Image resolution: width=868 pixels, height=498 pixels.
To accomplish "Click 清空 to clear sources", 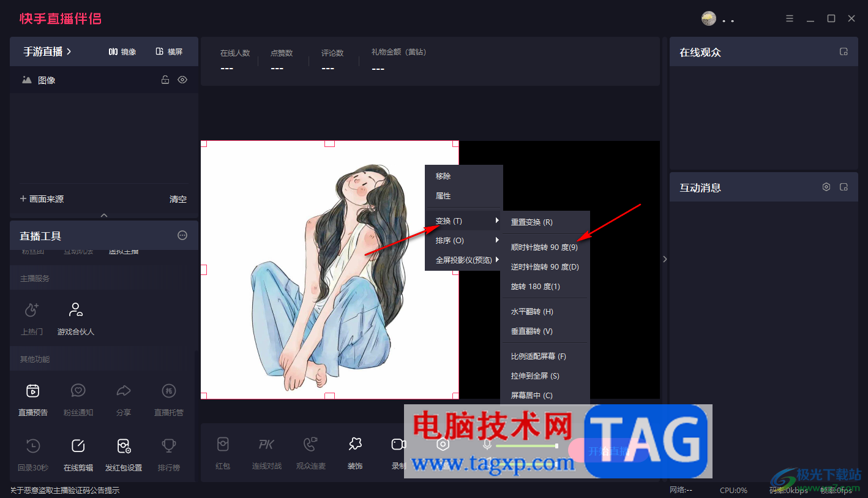I will tap(178, 199).
